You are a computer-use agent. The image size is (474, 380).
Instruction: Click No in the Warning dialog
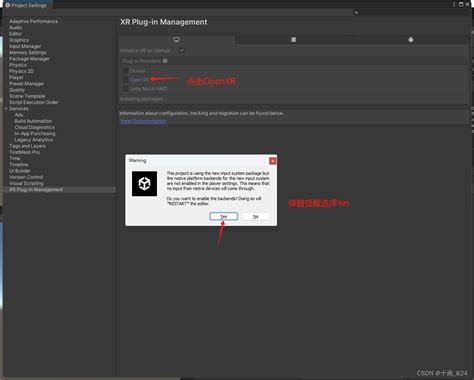[256, 216]
